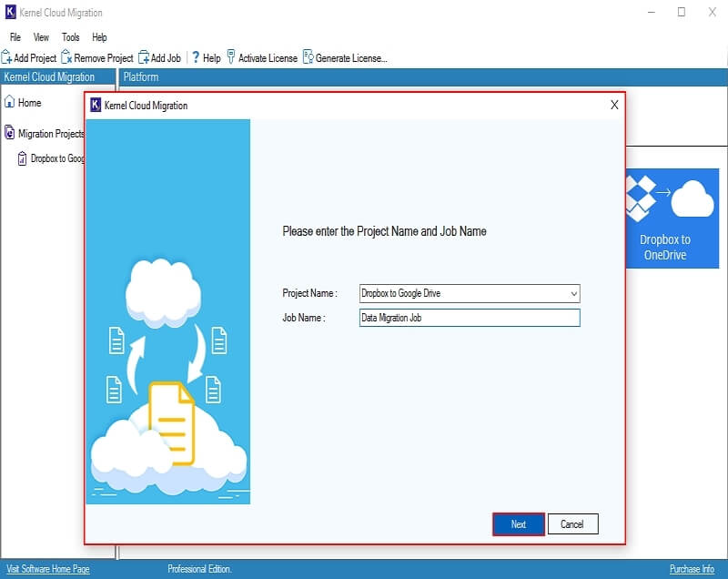
Task: Select Home in the left tree
Action: click(29, 103)
